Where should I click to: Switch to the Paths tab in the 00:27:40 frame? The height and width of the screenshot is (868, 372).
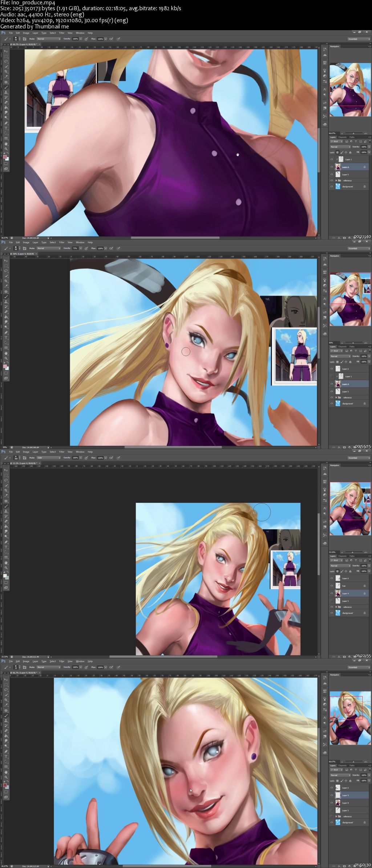click(352, 137)
